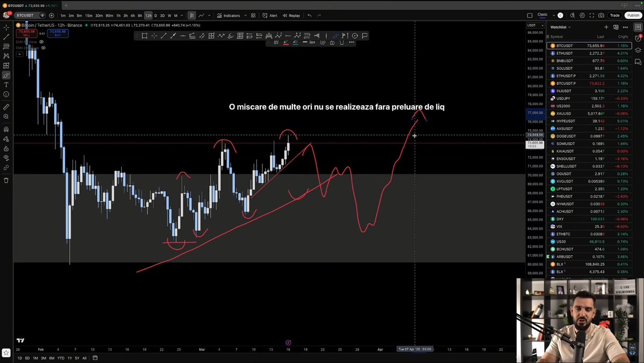Switch to 1m timeframe

point(63,16)
